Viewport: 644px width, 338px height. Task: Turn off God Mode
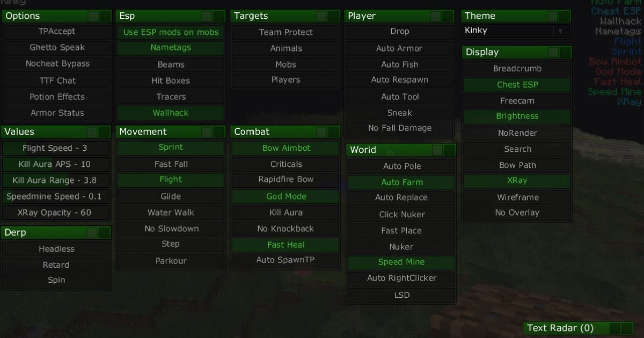pos(286,197)
